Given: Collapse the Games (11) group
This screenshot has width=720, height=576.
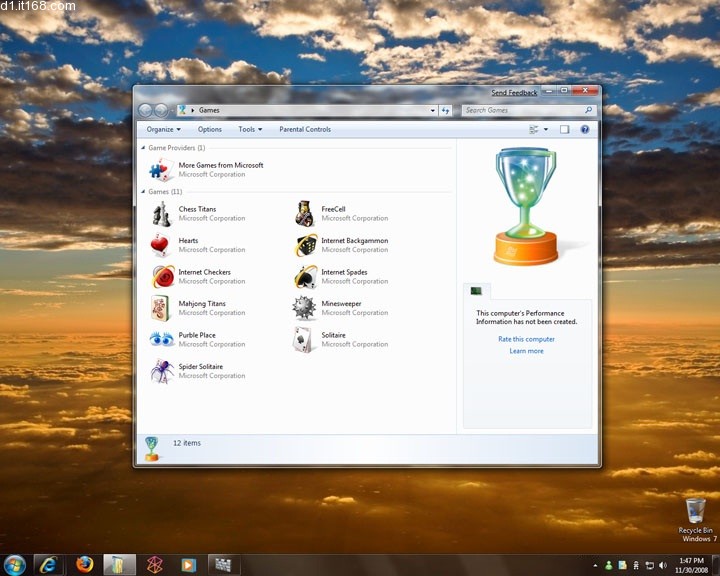Looking at the screenshot, I should click(143, 192).
